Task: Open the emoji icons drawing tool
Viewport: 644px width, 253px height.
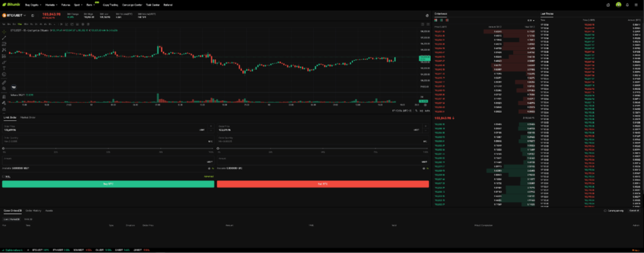Action: point(4,74)
